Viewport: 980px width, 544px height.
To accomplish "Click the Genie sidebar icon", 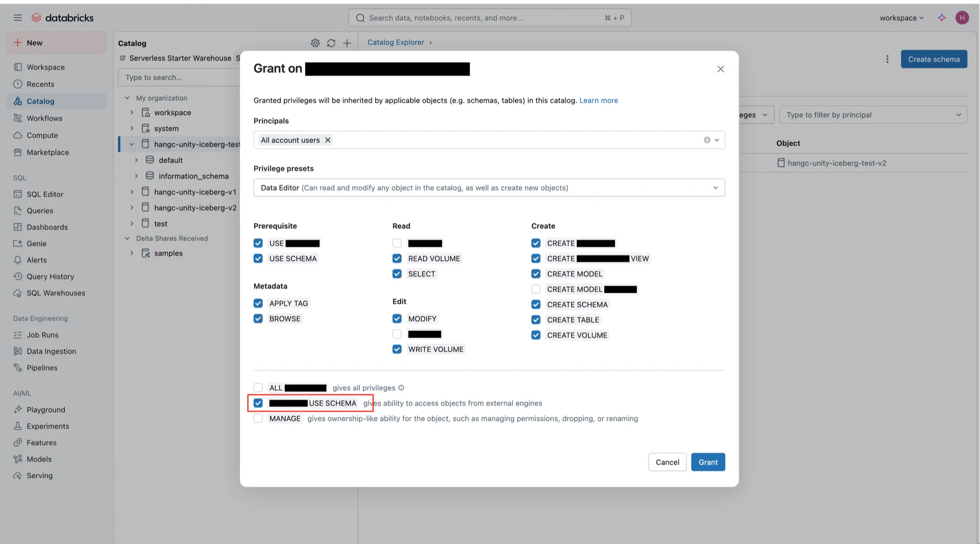I will click(18, 244).
